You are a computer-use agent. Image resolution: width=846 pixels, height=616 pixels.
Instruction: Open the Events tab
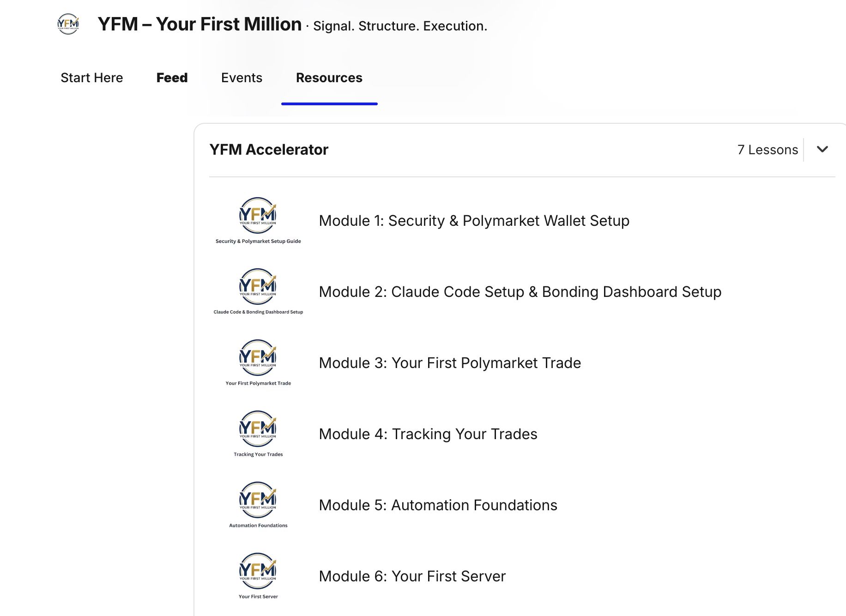point(242,78)
